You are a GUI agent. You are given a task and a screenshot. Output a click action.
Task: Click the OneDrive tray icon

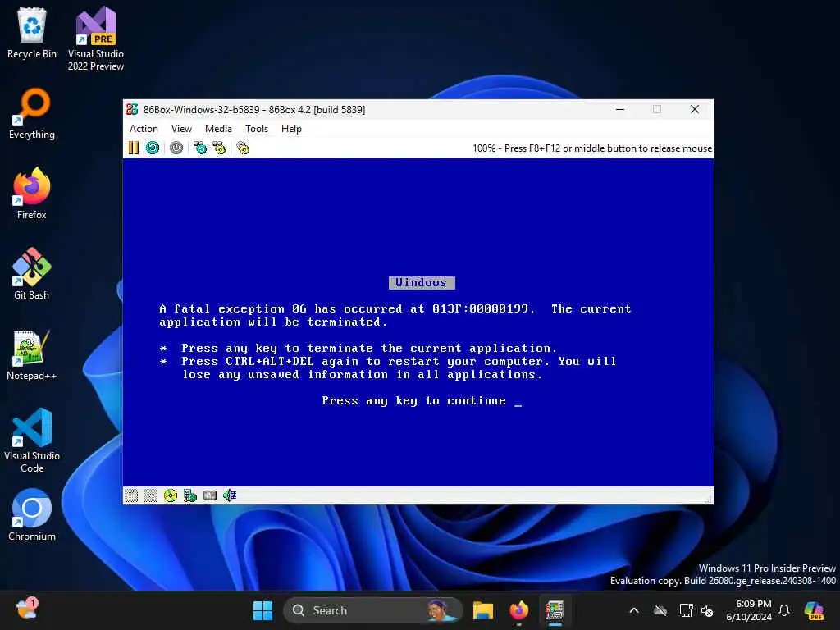coord(660,610)
